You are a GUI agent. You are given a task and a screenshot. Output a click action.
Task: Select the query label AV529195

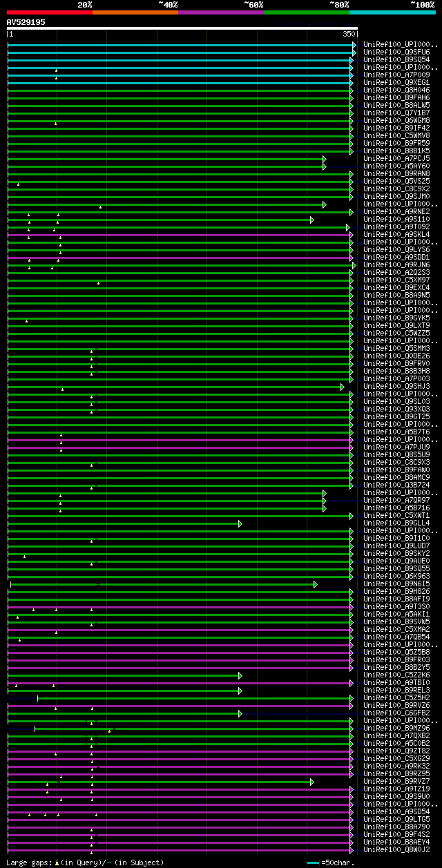point(26,22)
